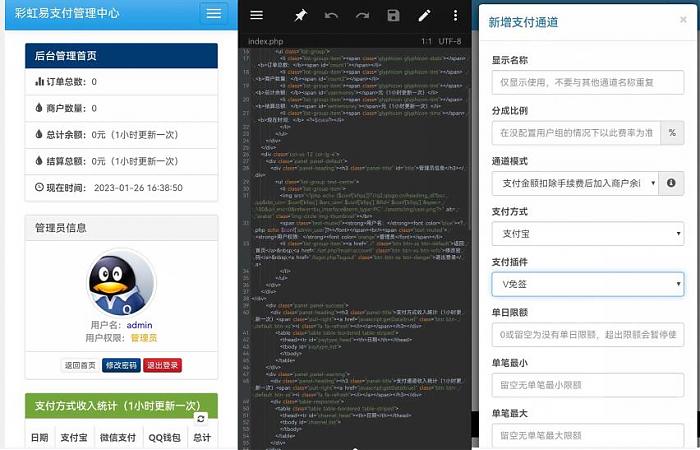Click the 显示名称 input field
This screenshot has height=450, width=700.
pos(587,81)
